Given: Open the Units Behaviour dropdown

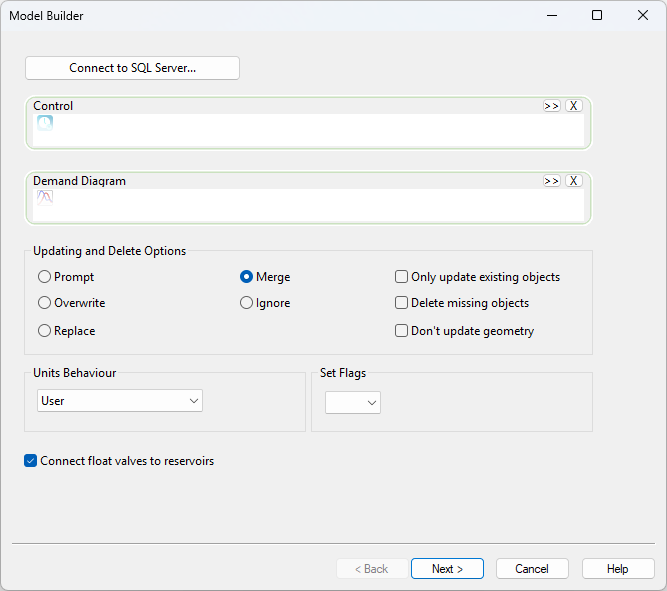Looking at the screenshot, I should pyautogui.click(x=120, y=401).
